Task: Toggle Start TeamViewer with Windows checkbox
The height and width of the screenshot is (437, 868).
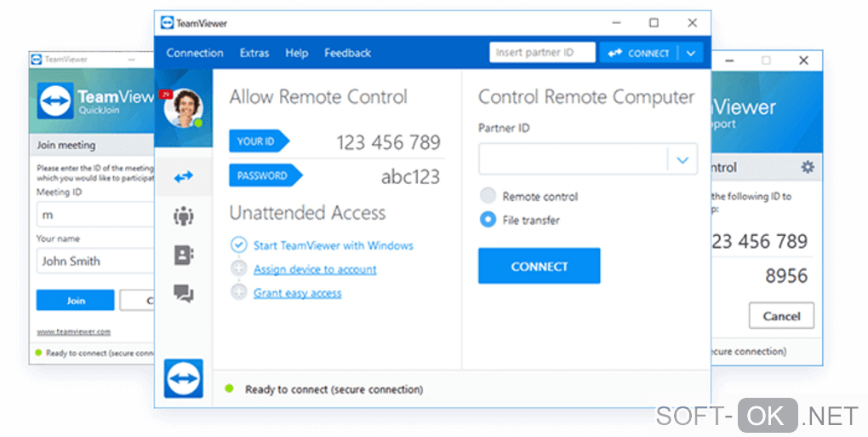Action: click(238, 245)
